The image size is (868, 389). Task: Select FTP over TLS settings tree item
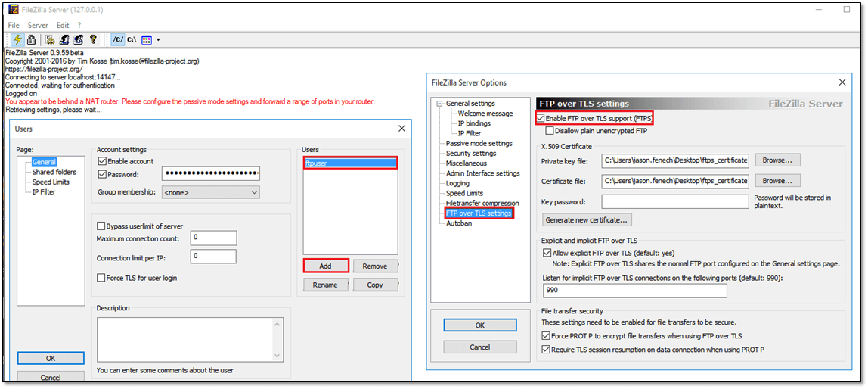[479, 213]
